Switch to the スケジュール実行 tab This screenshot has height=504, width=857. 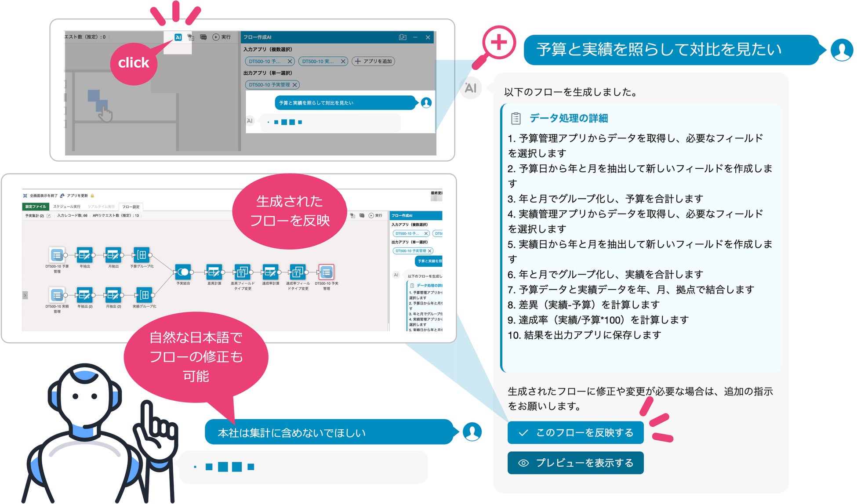[66, 207]
